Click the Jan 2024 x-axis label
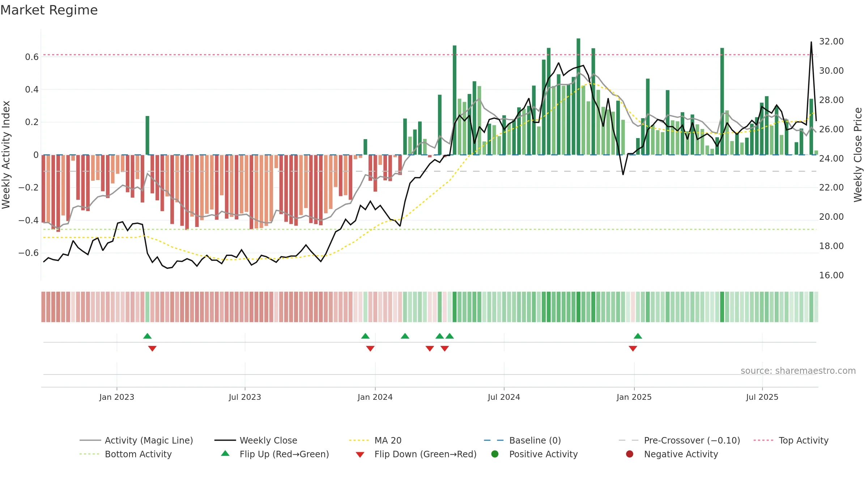Viewport: 868px width, 488px height. tap(375, 397)
